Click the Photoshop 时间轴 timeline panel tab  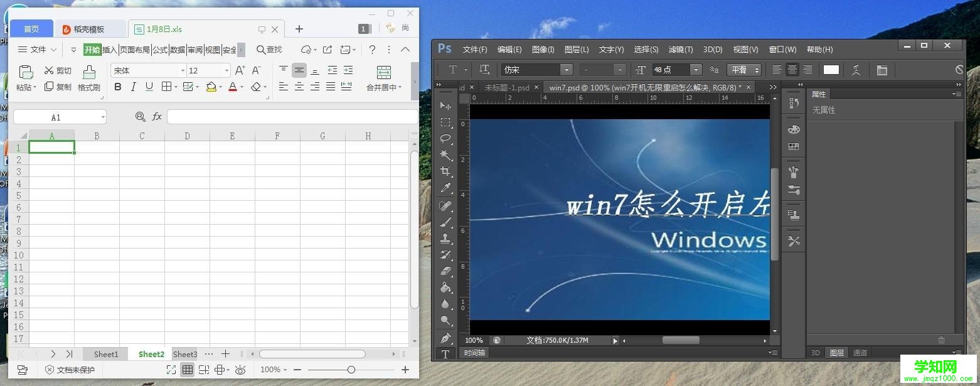pos(475,353)
